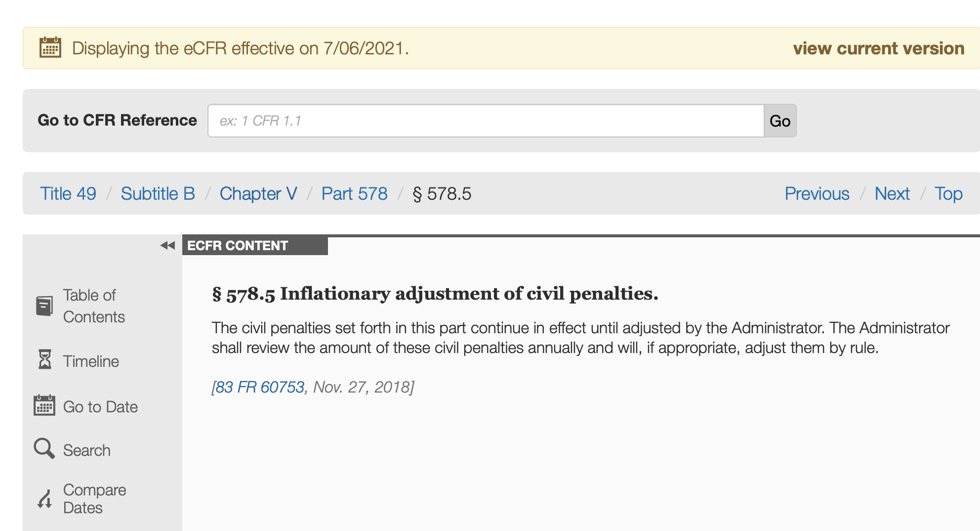Collapse the sidebar using the double-arrow icon

pyautogui.click(x=166, y=244)
